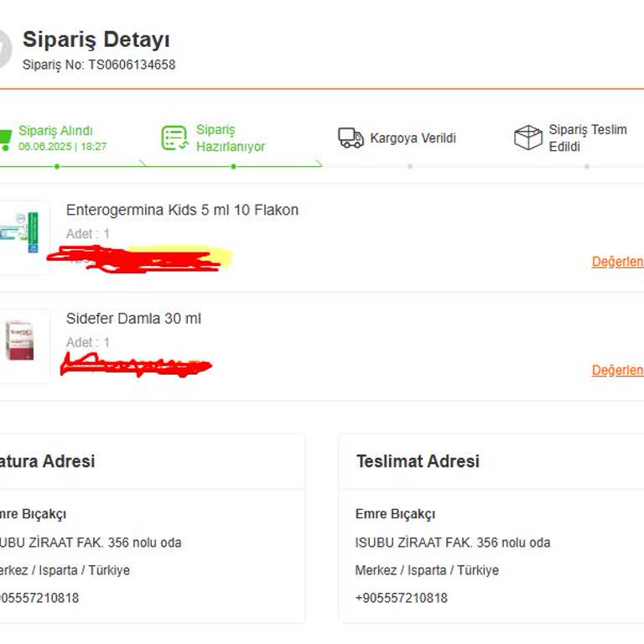Select the Sipariş Hazırlanıyor step label
644x644 pixels.
point(231,138)
